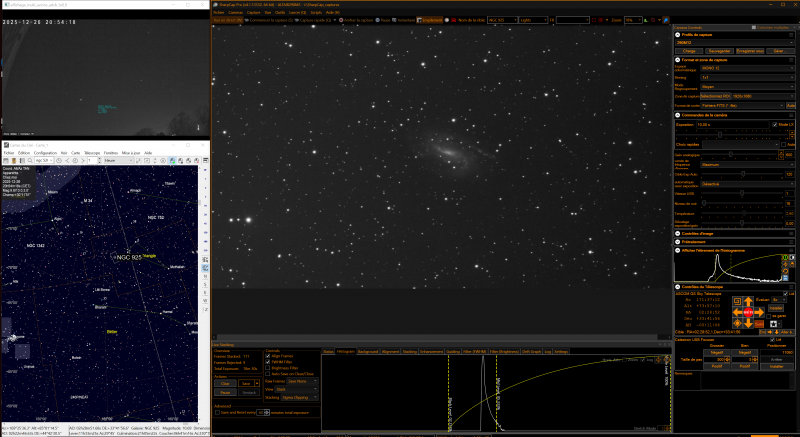Open the Outils menu in SharpCap
Screen dimensions: 800x437
pyautogui.click(x=280, y=12)
